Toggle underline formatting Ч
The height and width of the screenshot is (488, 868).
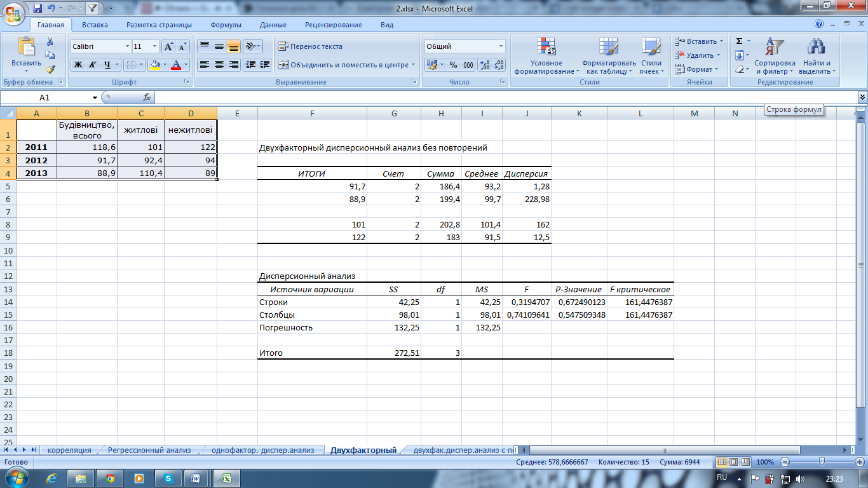[x=107, y=65]
